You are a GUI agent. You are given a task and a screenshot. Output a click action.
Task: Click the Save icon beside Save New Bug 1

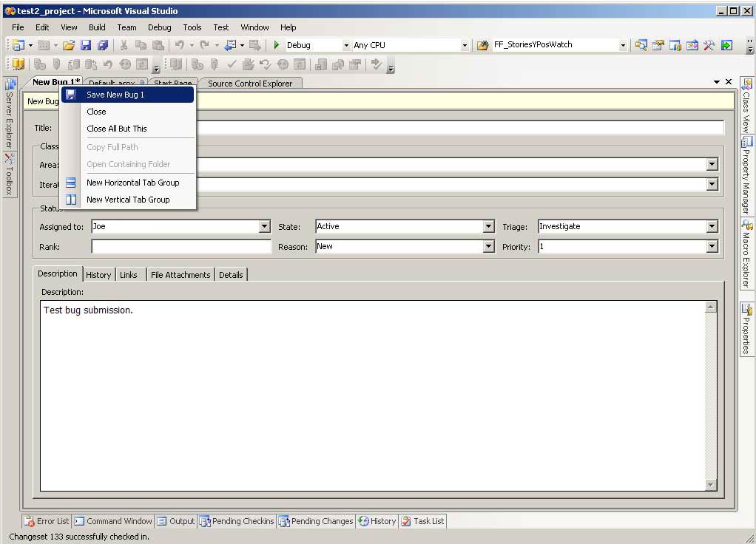pos(71,95)
